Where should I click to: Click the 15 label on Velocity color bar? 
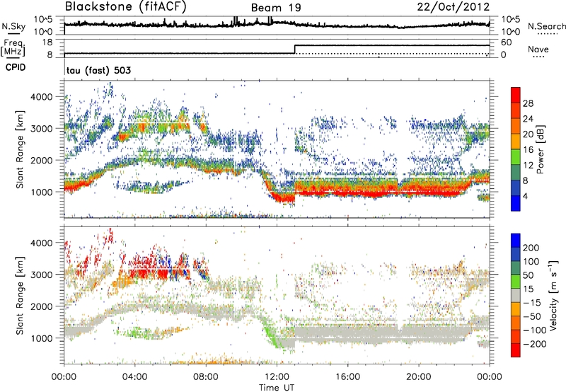coord(529,289)
